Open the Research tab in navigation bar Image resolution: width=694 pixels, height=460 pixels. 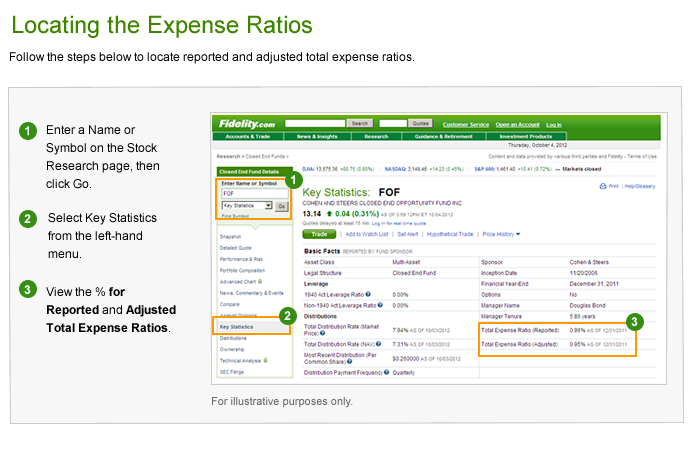point(376,136)
